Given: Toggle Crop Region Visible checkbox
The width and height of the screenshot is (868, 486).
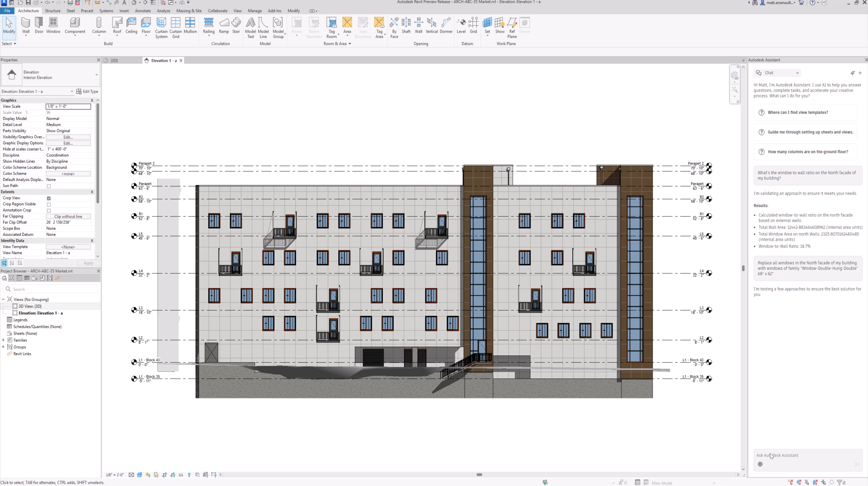Looking at the screenshot, I should (49, 204).
